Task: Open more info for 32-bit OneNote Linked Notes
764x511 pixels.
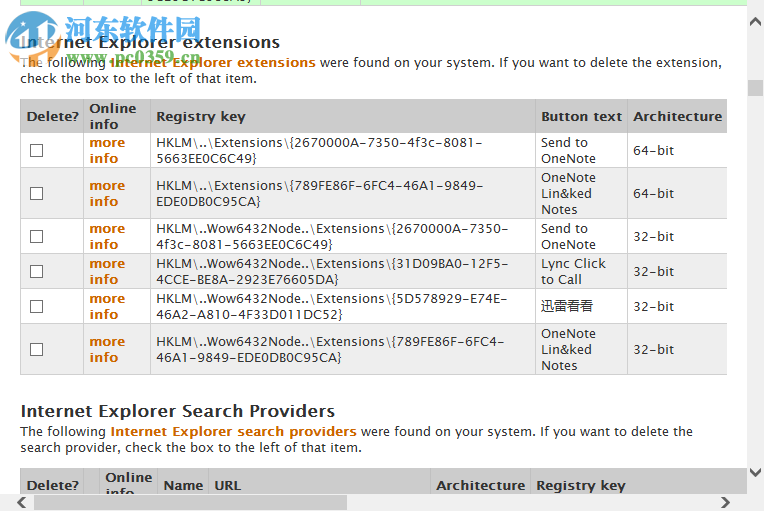Action: pos(107,350)
